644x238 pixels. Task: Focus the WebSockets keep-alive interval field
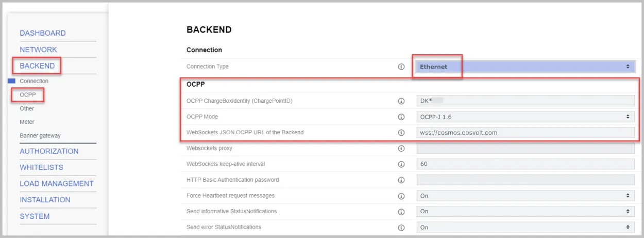(525, 164)
